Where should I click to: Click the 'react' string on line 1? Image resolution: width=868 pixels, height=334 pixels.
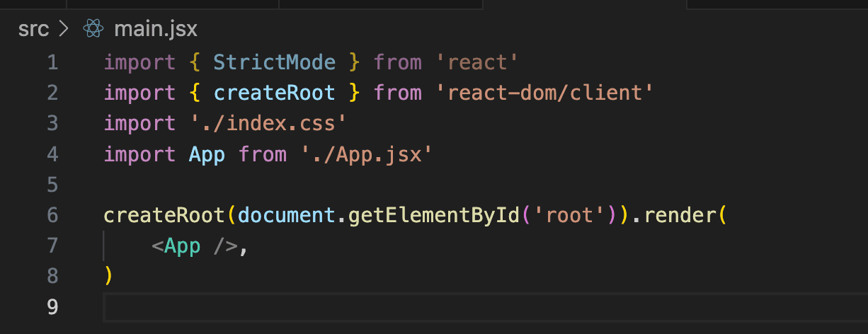point(477,62)
